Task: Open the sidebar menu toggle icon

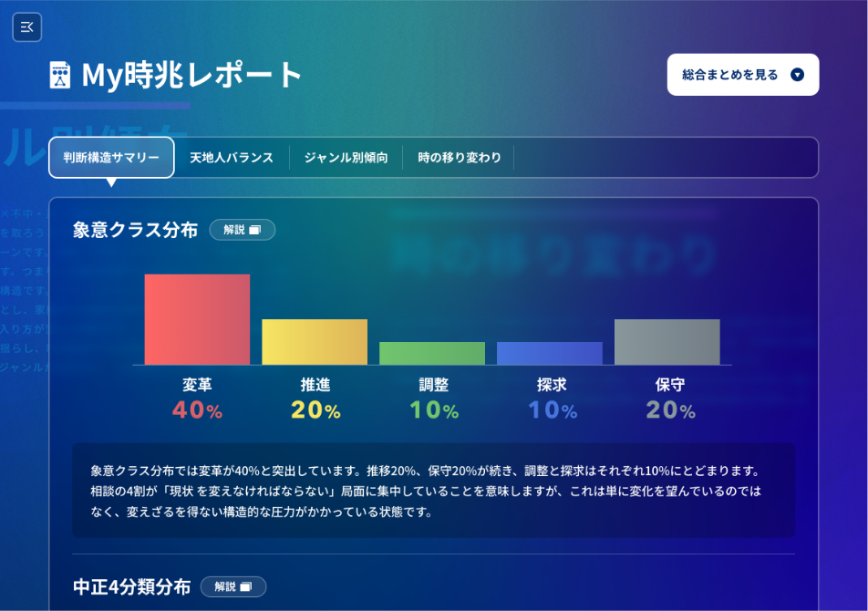Action: [27, 27]
